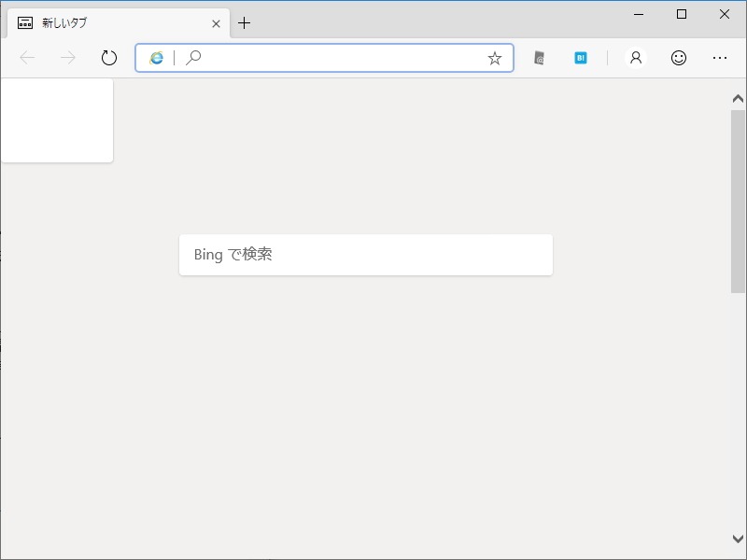Screen dimensions: 747x560
Task: Send feedback via the smiley icon
Action: coord(678,58)
